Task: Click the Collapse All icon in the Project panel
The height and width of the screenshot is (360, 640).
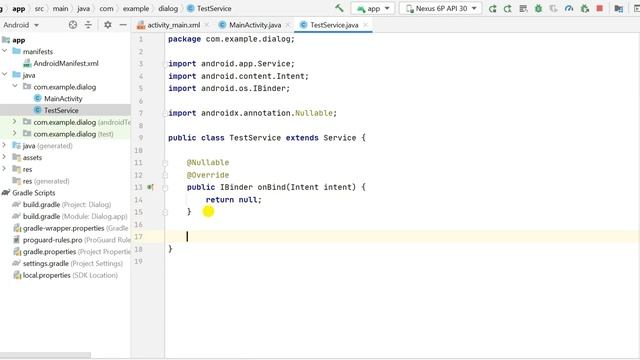Action: (x=88, y=25)
